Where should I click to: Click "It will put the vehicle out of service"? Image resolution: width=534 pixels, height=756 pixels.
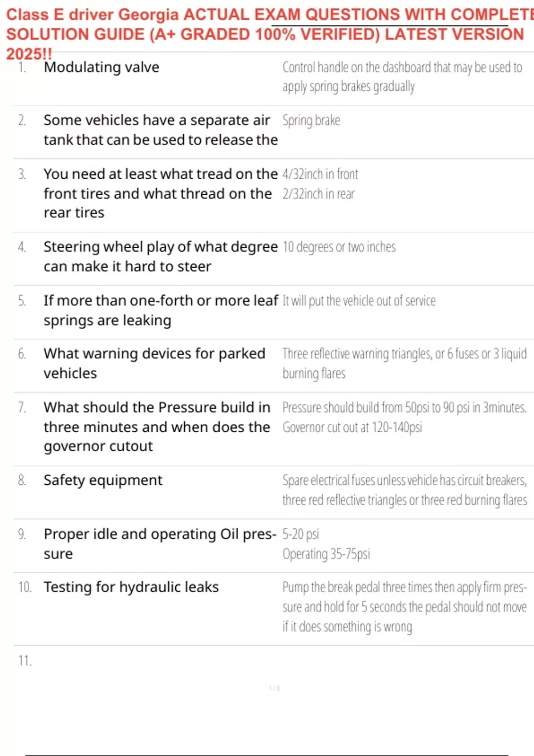(359, 301)
